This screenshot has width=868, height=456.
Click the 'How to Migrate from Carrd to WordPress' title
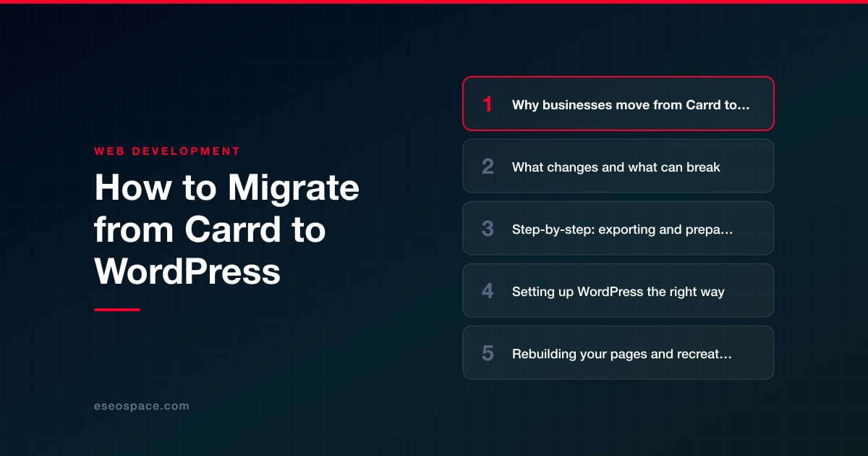(226, 230)
